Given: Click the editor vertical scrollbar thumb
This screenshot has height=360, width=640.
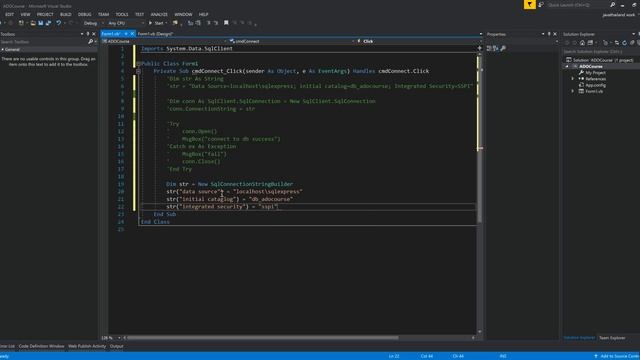Looking at the screenshot, I should pyautogui.click(x=480, y=139).
